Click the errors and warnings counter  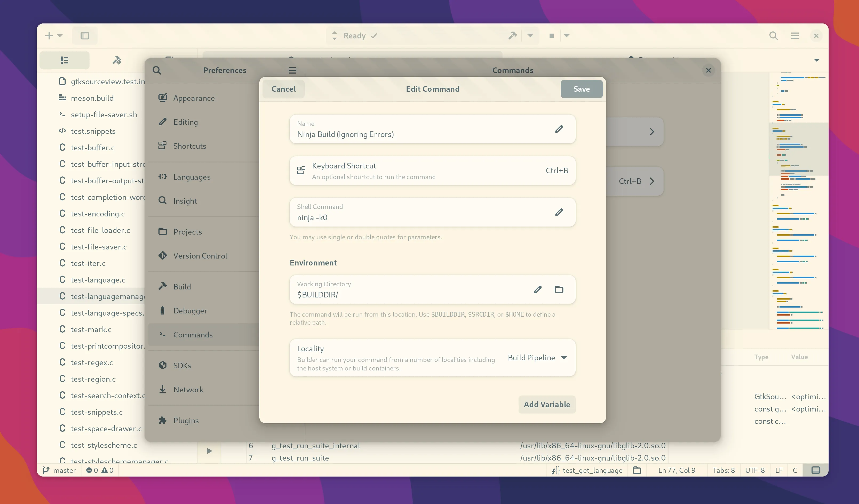(x=100, y=470)
